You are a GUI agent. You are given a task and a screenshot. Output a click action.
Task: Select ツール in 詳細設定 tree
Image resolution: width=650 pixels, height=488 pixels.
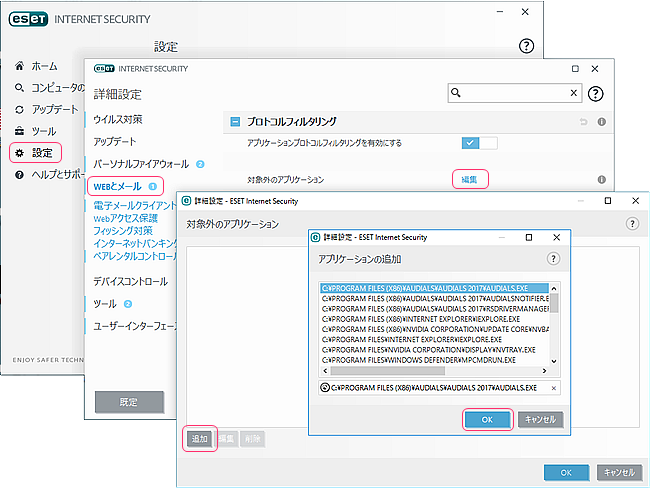pyautogui.click(x=105, y=304)
